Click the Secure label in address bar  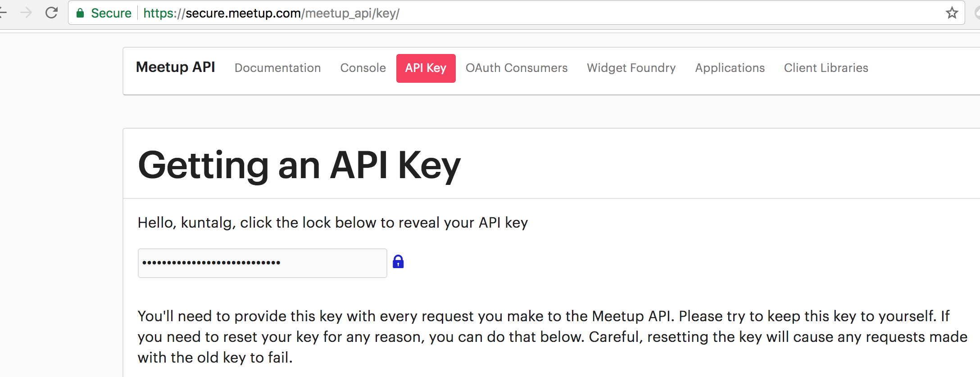pyautogui.click(x=111, y=13)
